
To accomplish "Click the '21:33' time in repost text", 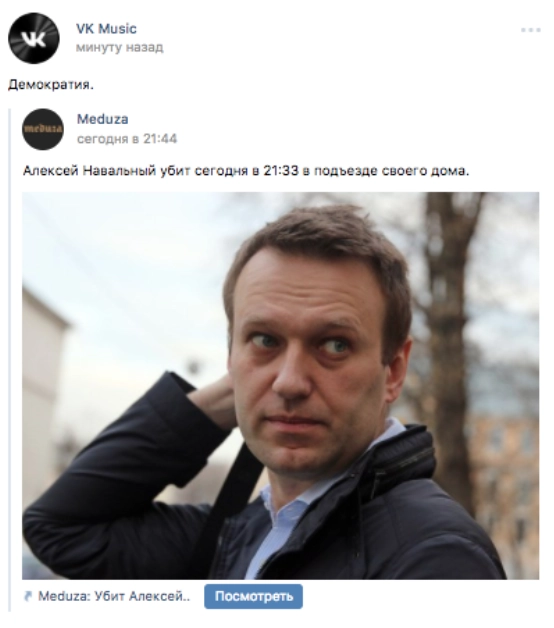I will 281,171.
